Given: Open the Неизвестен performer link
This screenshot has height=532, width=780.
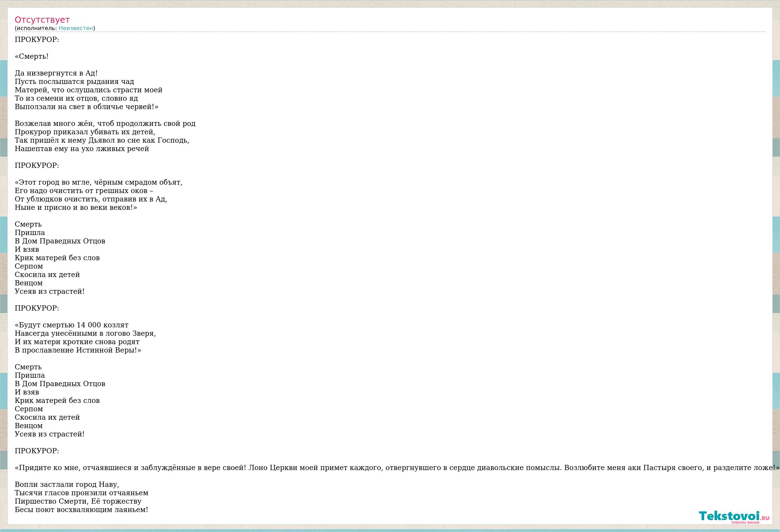Looking at the screenshot, I should (x=76, y=28).
